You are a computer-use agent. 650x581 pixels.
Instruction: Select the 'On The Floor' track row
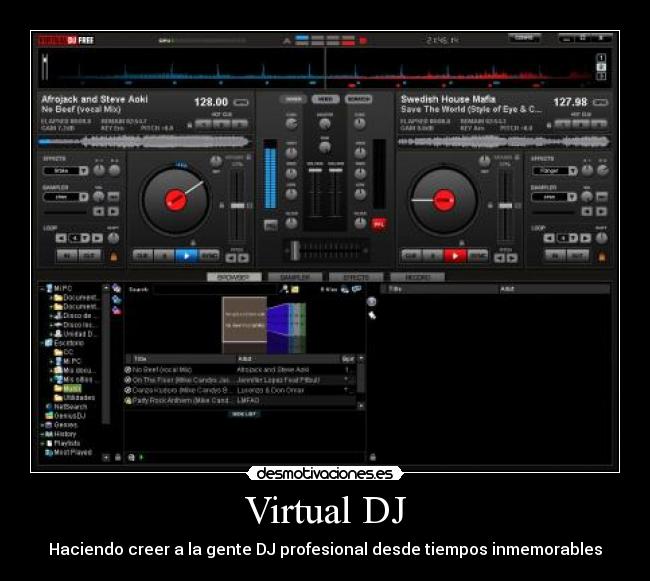click(x=240, y=380)
